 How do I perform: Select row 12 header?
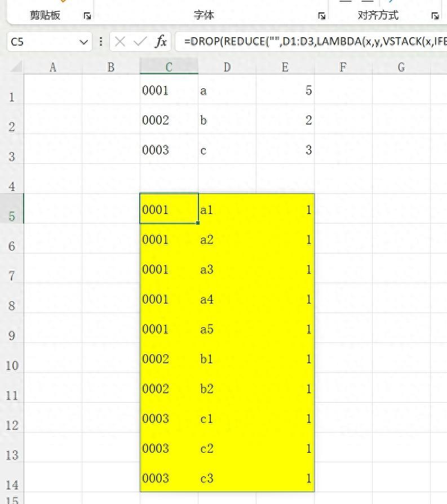pyautogui.click(x=12, y=417)
